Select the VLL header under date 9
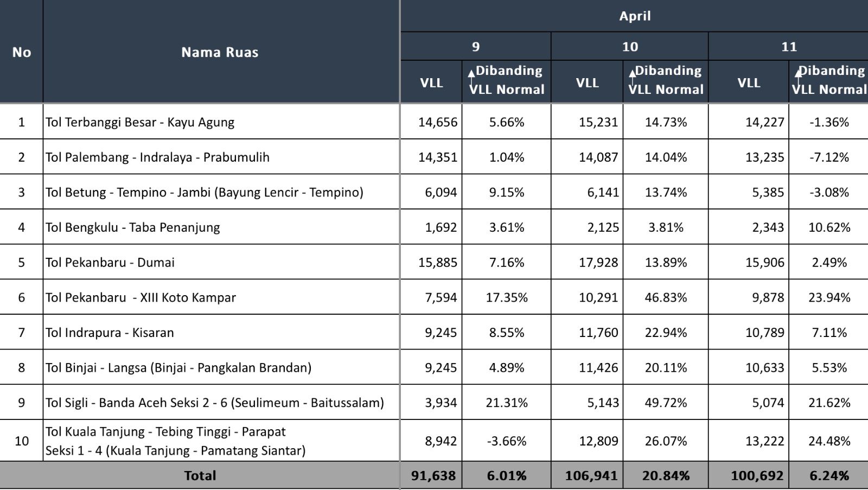 (x=431, y=82)
